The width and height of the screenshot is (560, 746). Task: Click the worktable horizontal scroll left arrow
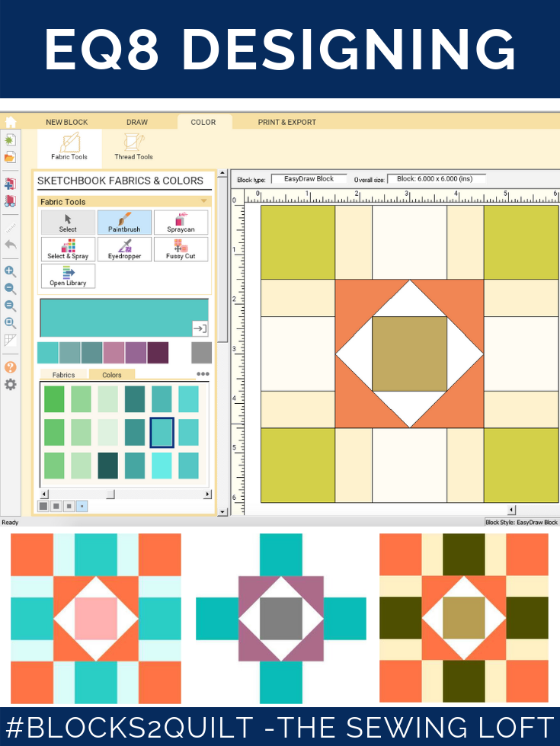click(511, 510)
